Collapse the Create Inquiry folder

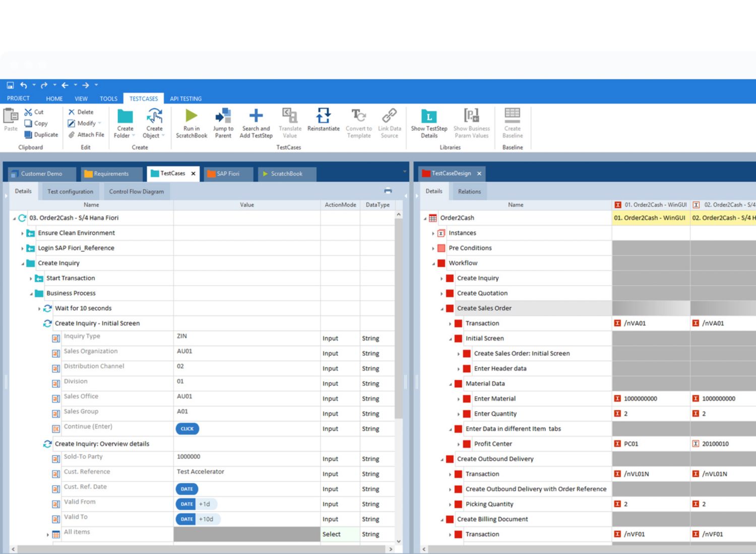pyautogui.click(x=23, y=263)
